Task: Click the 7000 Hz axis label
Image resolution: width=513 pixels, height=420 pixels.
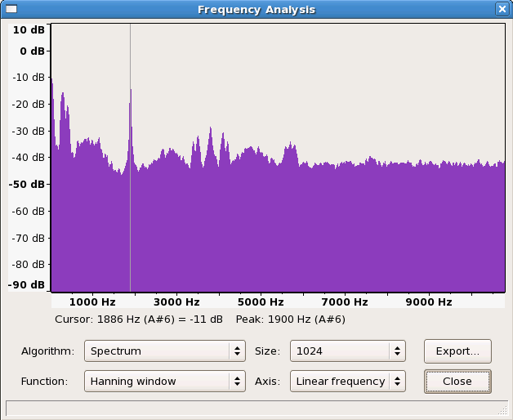Action: tap(345, 302)
